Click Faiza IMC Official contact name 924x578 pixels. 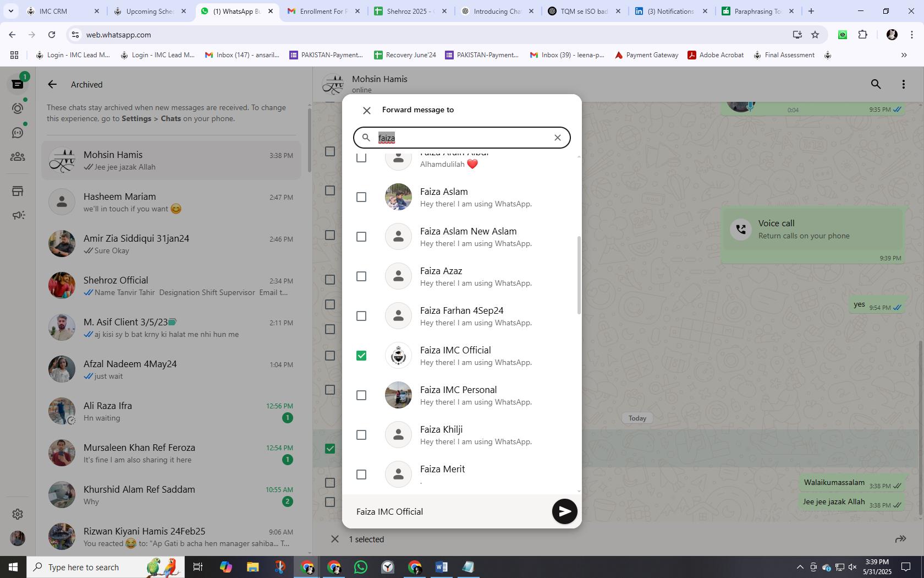point(455,350)
